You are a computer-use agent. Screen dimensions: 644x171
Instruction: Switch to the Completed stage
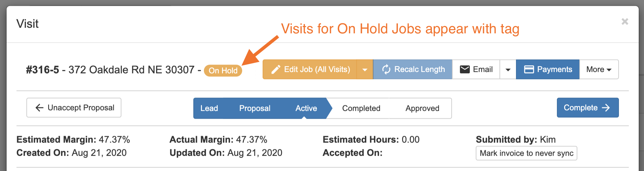click(361, 108)
